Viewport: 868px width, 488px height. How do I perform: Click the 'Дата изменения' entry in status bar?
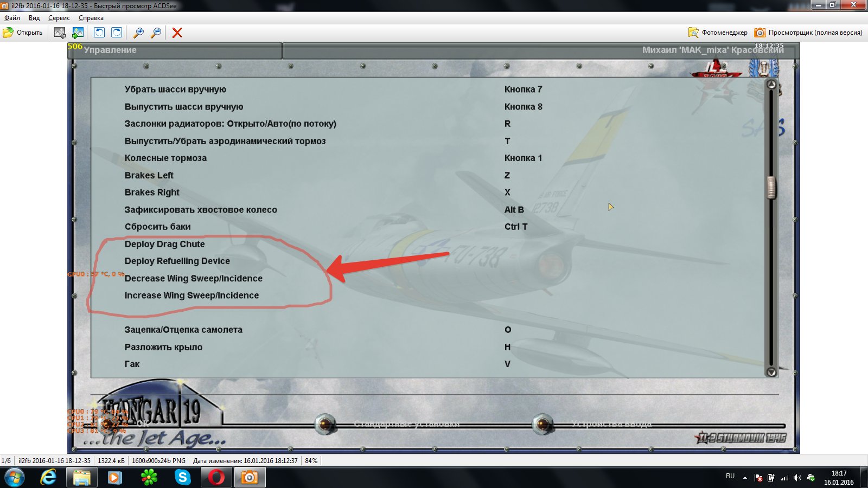(245, 461)
